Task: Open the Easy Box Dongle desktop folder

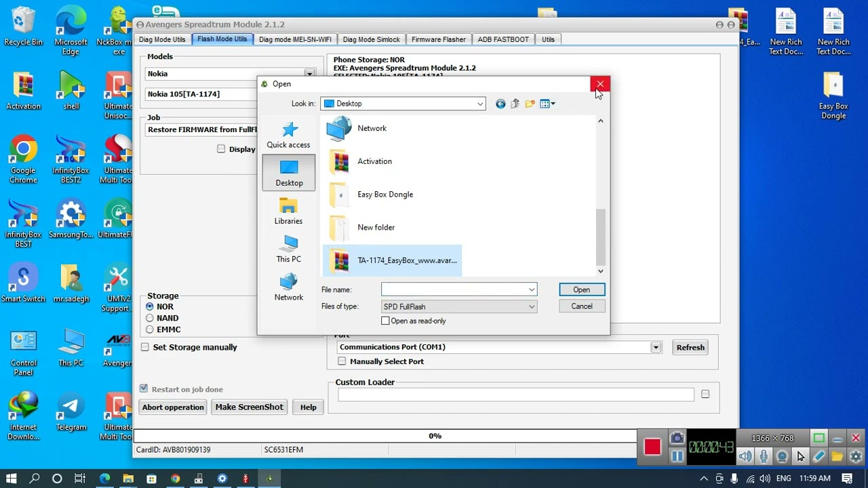Action: (833, 96)
